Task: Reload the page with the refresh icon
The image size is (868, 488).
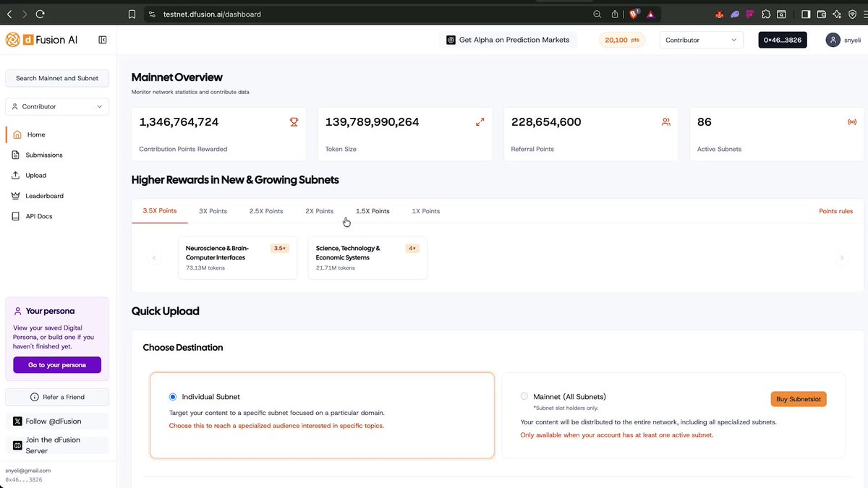Action: (40, 14)
